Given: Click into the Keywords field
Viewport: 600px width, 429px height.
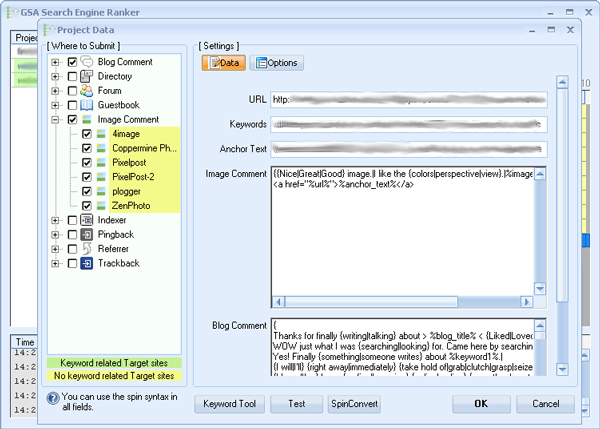Looking at the screenshot, I should [409, 124].
